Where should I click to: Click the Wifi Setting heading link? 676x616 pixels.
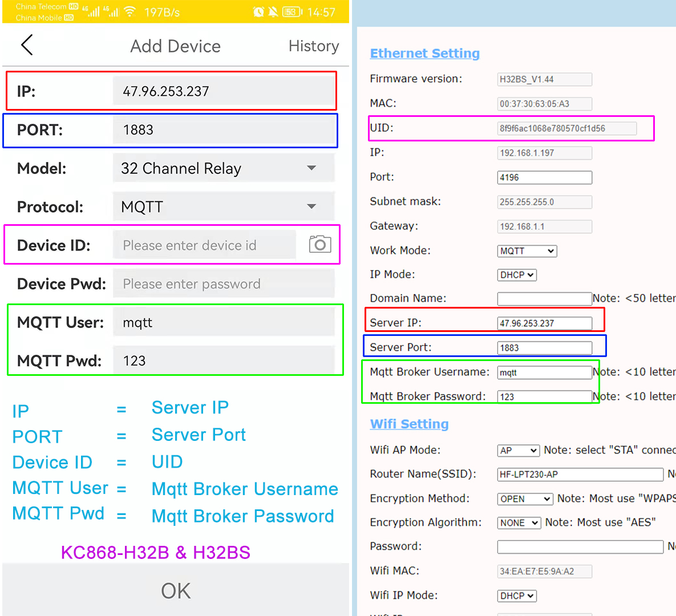click(x=409, y=424)
